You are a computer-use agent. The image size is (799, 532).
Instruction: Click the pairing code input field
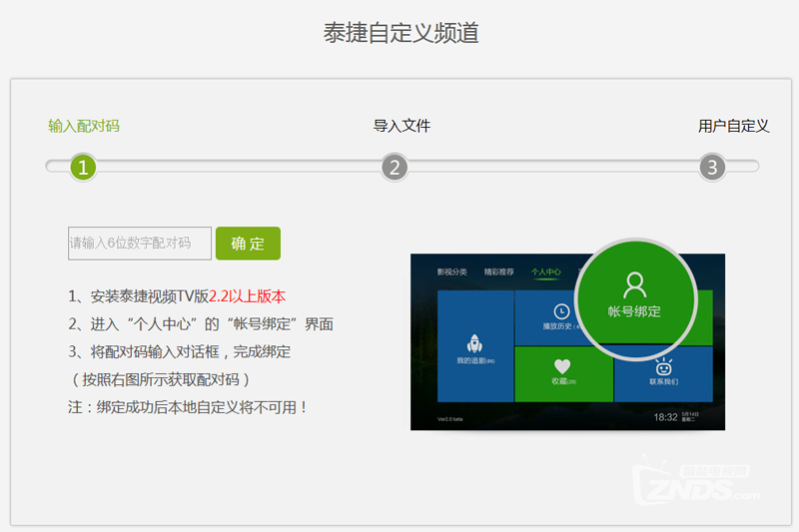coord(140,244)
